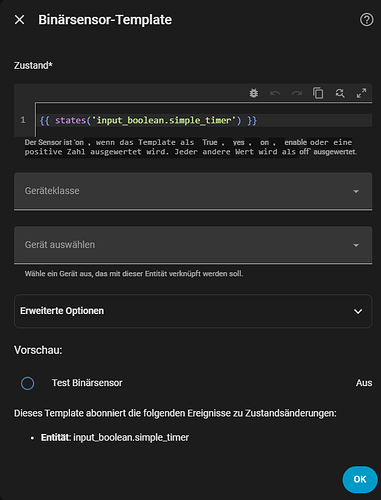Open the Gerät auswählen dropdown

[193, 245]
